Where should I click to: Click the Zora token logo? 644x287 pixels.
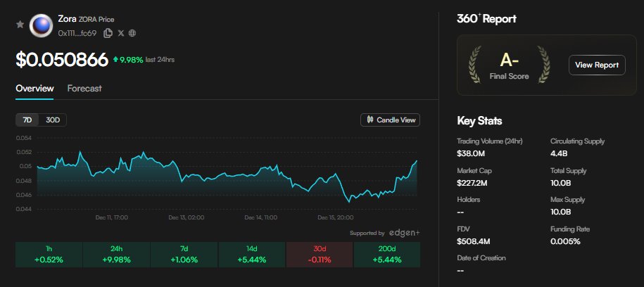pyautogui.click(x=41, y=25)
